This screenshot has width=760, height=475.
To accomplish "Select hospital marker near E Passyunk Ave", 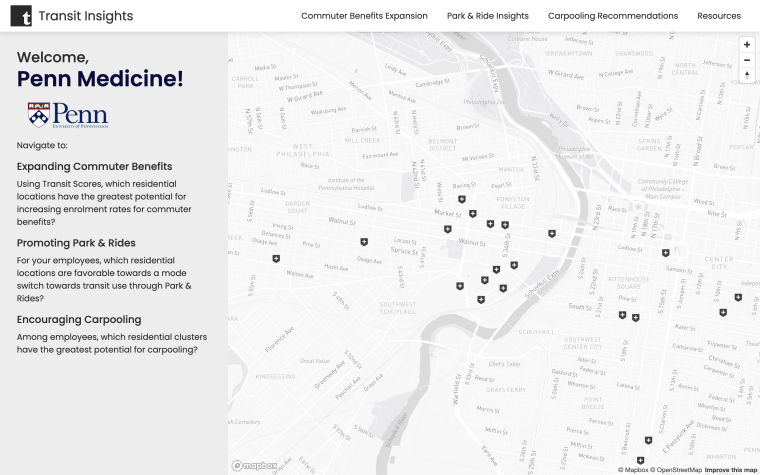I will click(648, 440).
